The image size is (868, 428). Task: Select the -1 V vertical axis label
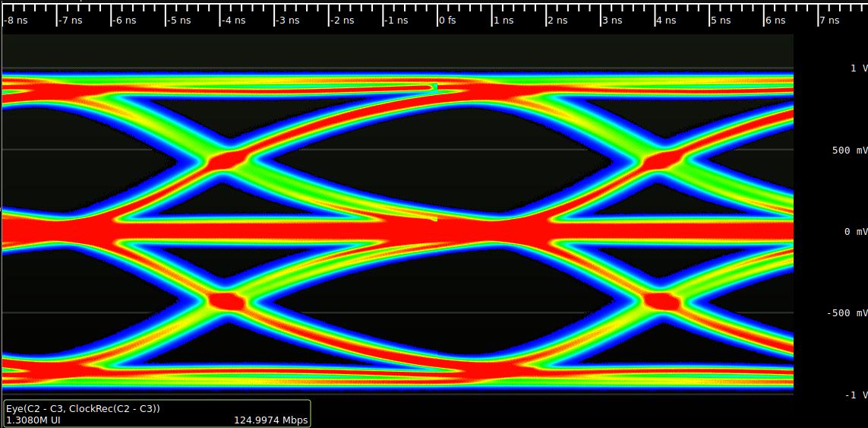tap(856, 395)
